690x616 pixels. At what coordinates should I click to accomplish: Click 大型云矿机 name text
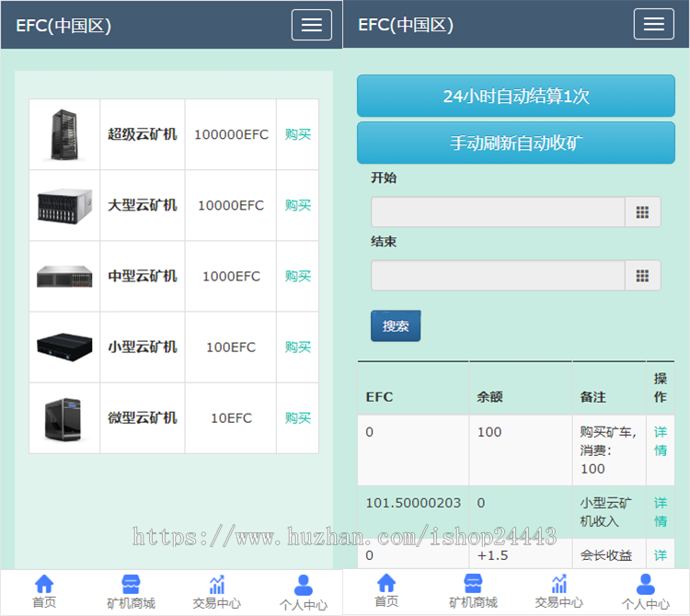point(143,205)
